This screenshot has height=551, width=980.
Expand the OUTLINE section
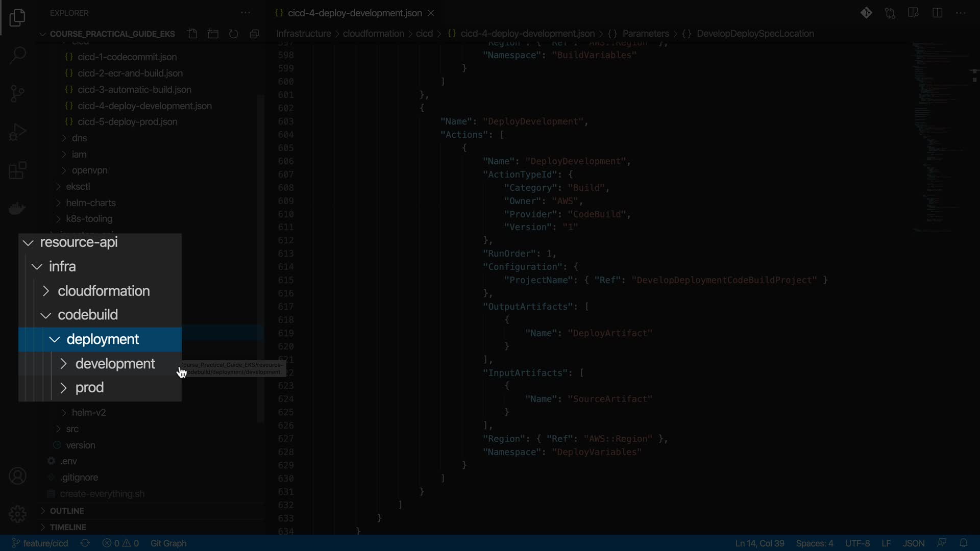67,511
